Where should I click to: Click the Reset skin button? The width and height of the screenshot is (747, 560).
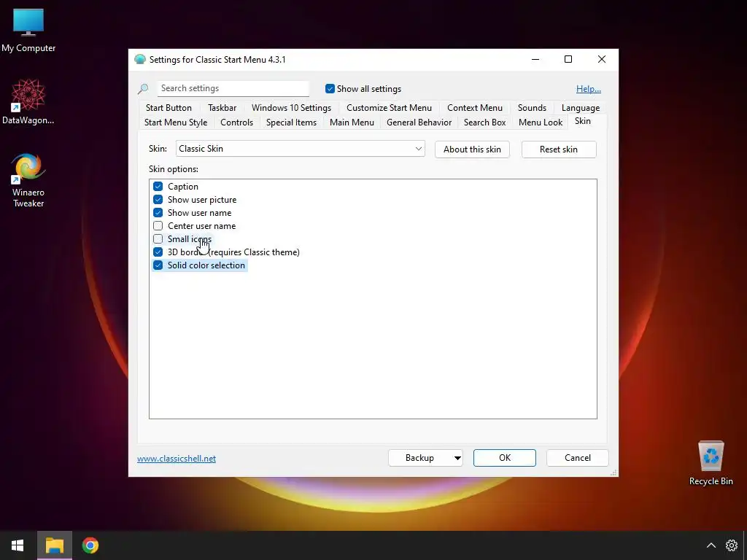pyautogui.click(x=558, y=149)
